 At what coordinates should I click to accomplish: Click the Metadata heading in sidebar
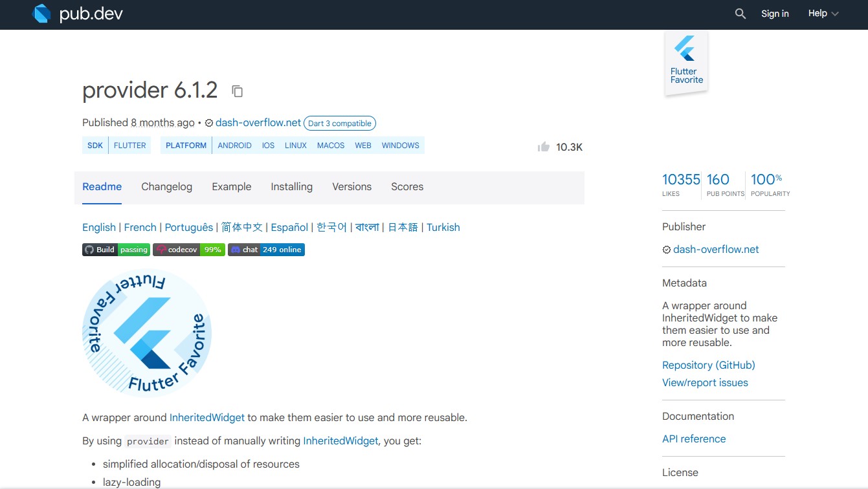(684, 283)
